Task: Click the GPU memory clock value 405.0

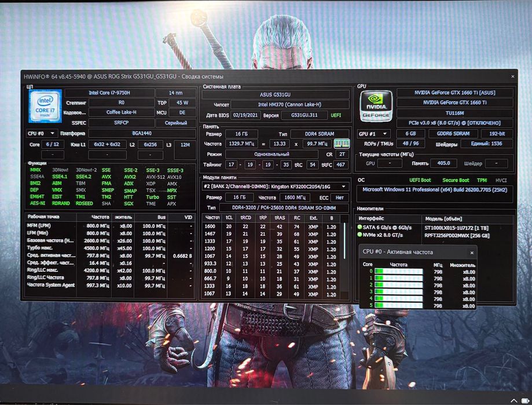Action: tap(443, 163)
